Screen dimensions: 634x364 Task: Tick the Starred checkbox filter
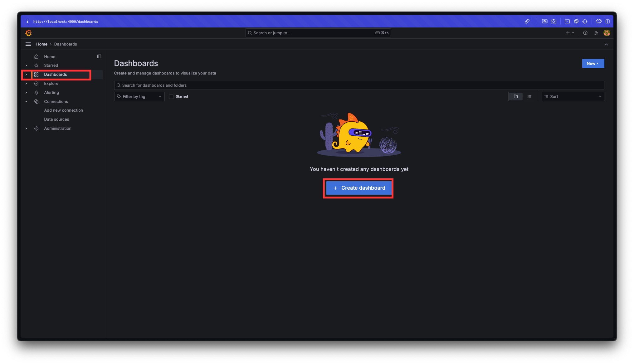click(x=171, y=96)
